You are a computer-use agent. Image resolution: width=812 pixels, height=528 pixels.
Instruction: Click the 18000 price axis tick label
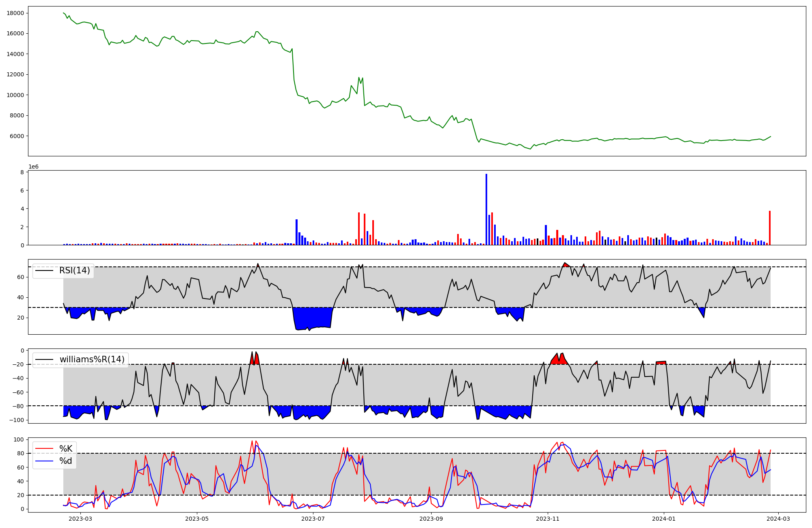(x=15, y=13)
